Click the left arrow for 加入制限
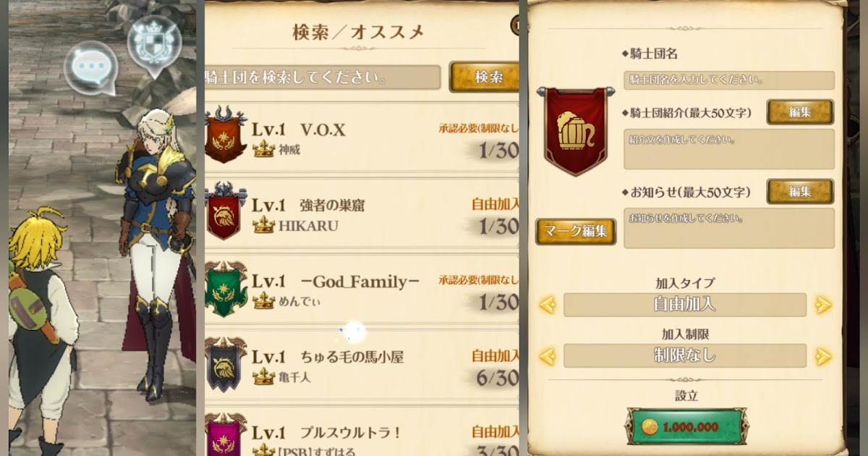The height and width of the screenshot is (456, 868). pos(548,356)
